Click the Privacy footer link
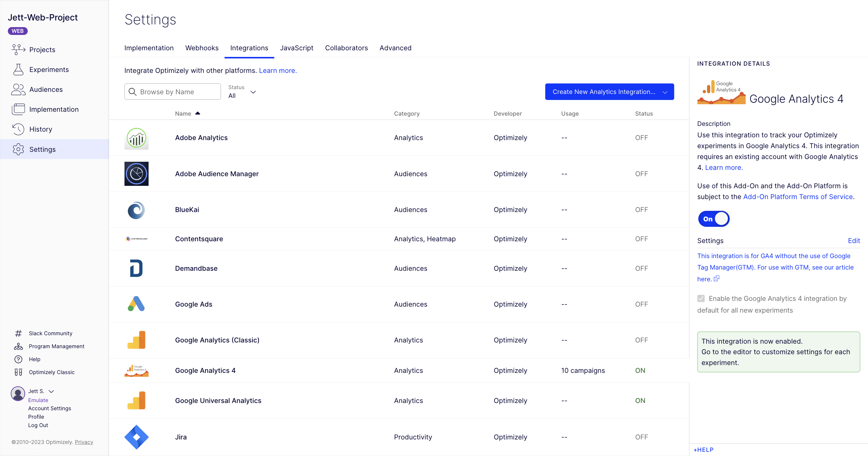 (84, 442)
